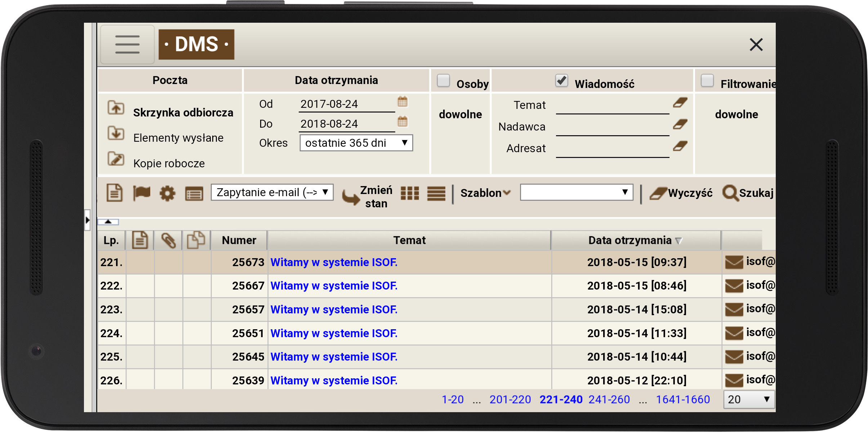
Task: Uncheck the Wiadomość checkbox
Action: pyautogui.click(x=561, y=80)
